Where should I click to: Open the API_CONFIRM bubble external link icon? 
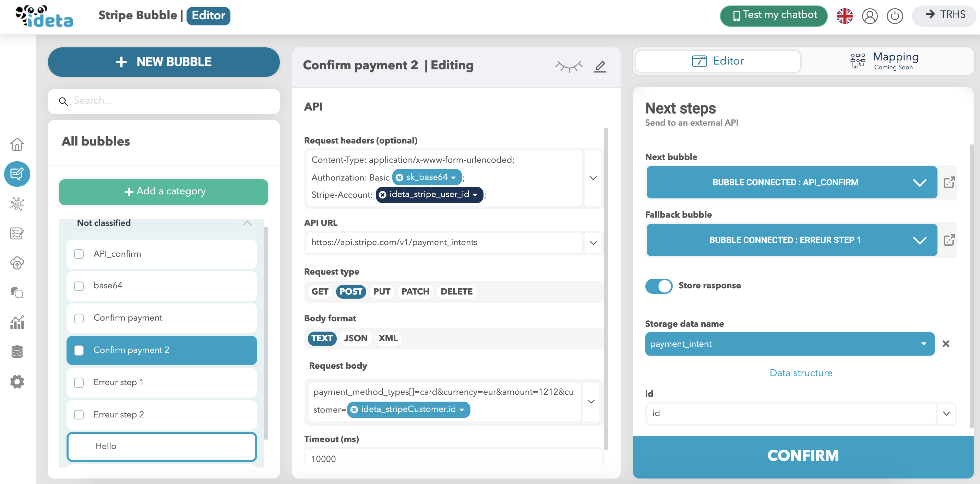click(949, 182)
